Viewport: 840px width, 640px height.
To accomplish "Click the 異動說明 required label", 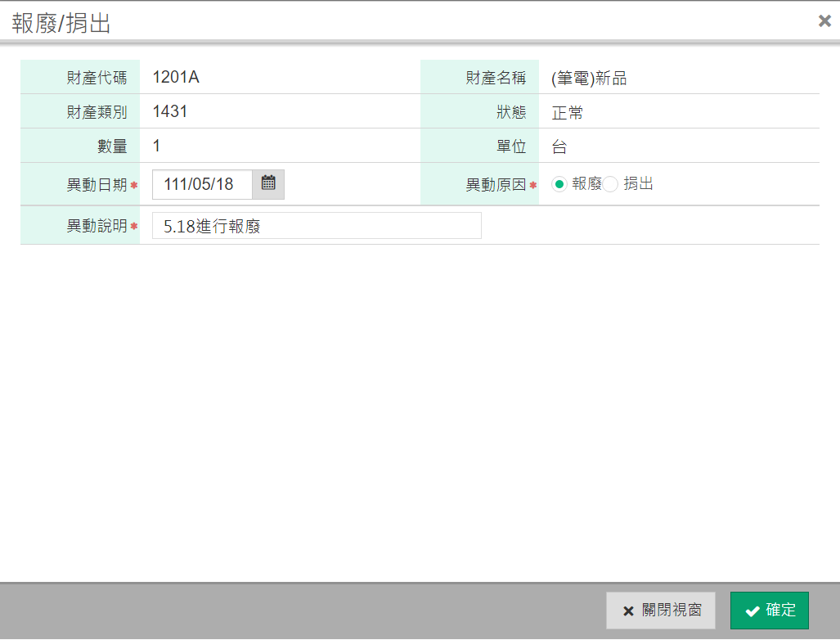I will point(97,227).
